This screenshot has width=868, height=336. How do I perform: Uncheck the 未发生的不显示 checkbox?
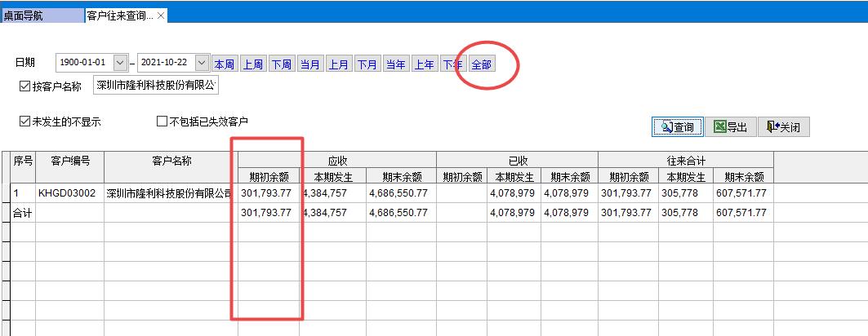pyautogui.click(x=24, y=122)
